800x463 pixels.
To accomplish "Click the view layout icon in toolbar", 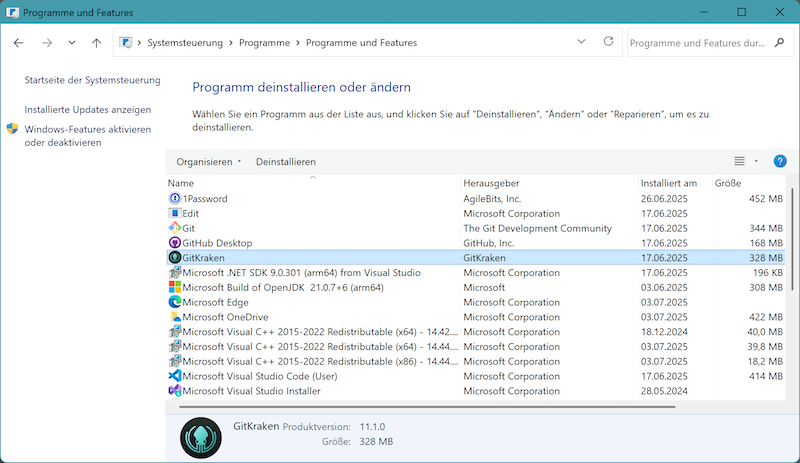I will click(x=739, y=161).
